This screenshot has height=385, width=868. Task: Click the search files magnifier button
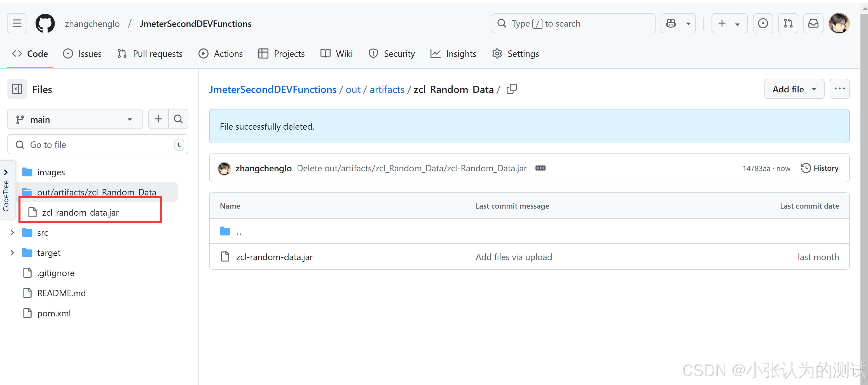178,119
